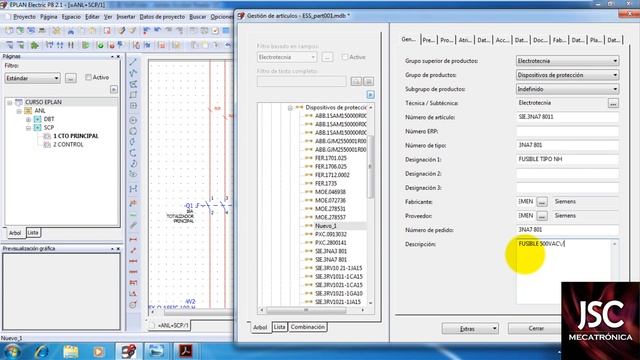Select MOE.072736 article in tree
The height and width of the screenshot is (360, 640).
tap(330, 200)
